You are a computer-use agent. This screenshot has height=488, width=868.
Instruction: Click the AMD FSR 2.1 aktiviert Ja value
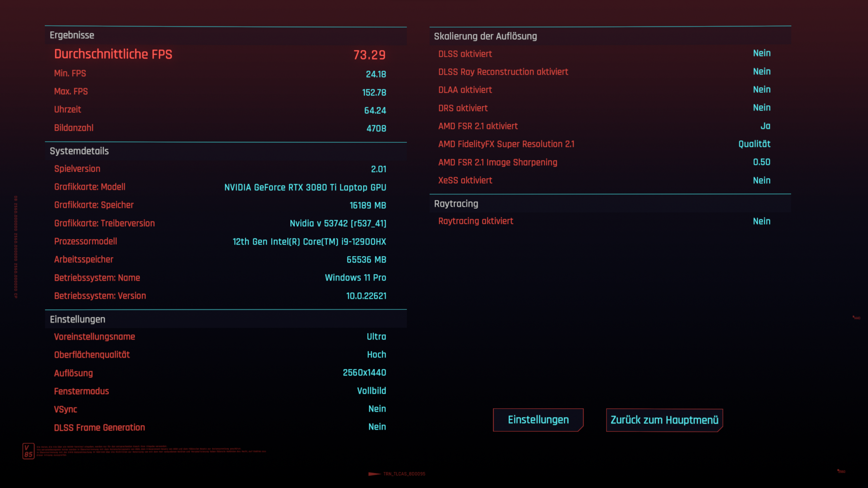click(765, 126)
